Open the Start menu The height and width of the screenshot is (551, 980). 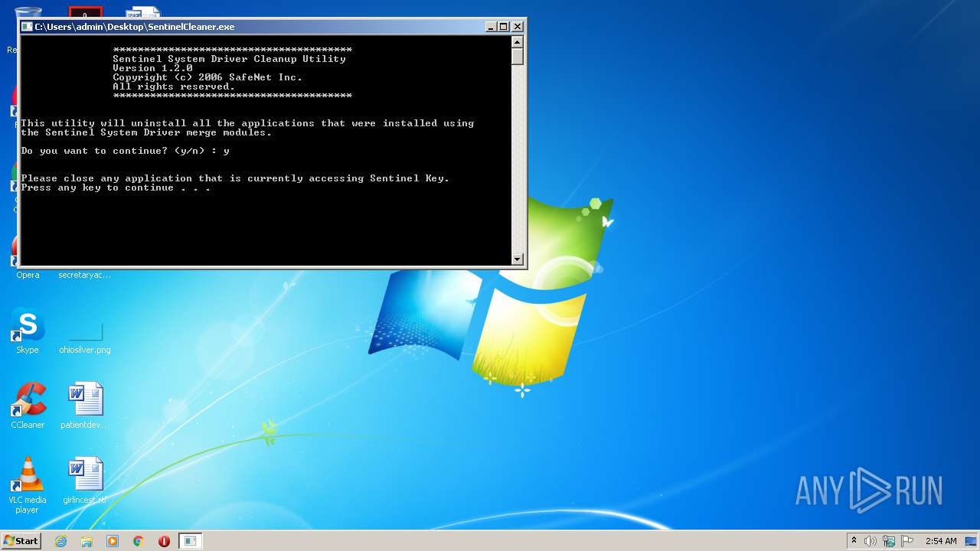[21, 541]
